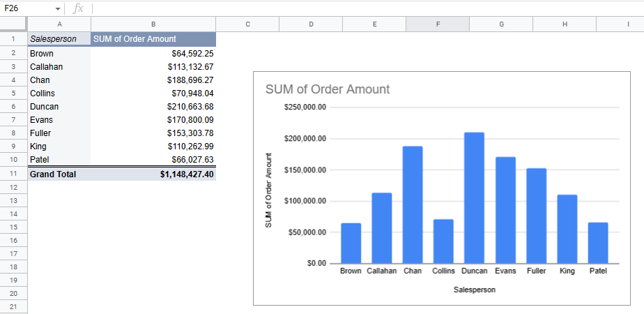
Task: Click the Name box showing F26
Action: click(26, 8)
